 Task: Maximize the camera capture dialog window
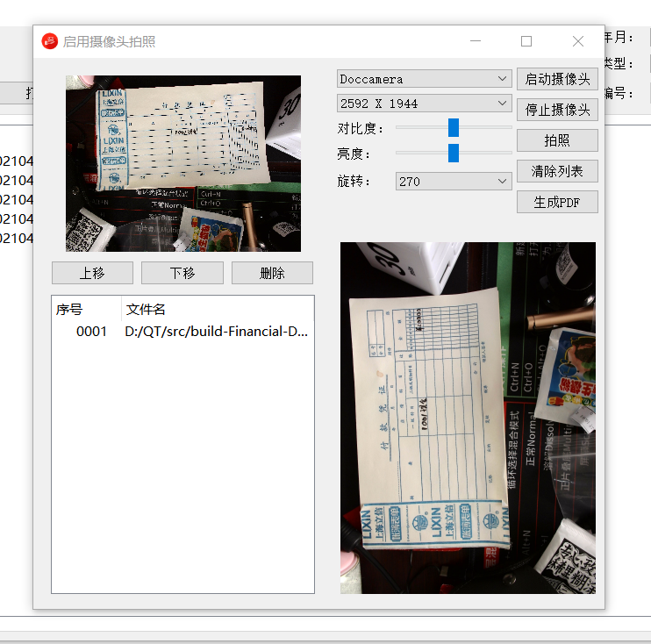[x=526, y=41]
